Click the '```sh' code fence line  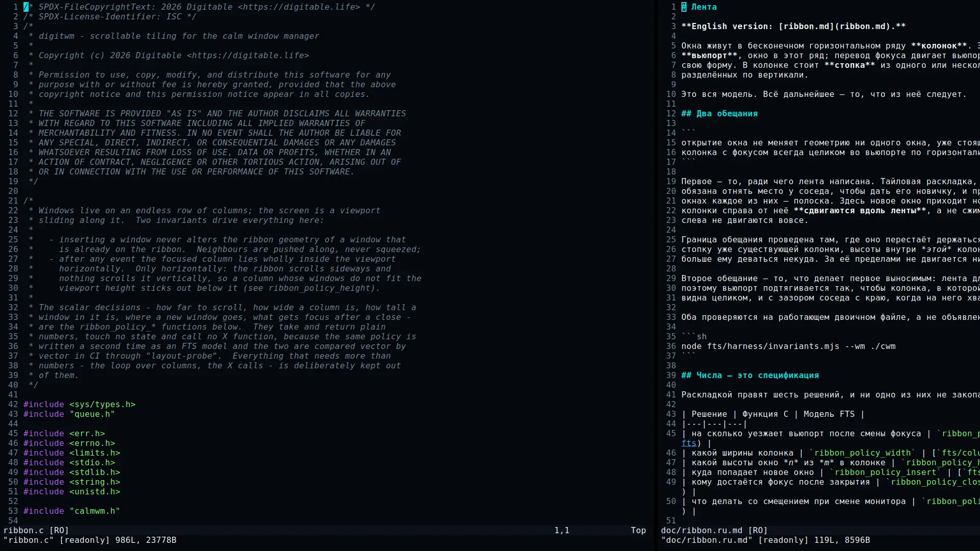point(694,336)
